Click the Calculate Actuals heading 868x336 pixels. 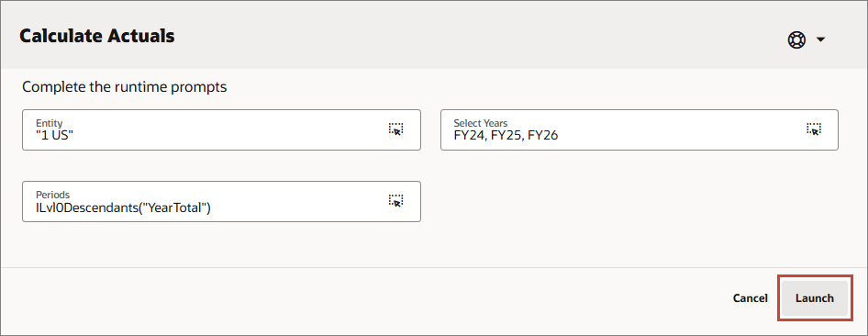coord(97,36)
